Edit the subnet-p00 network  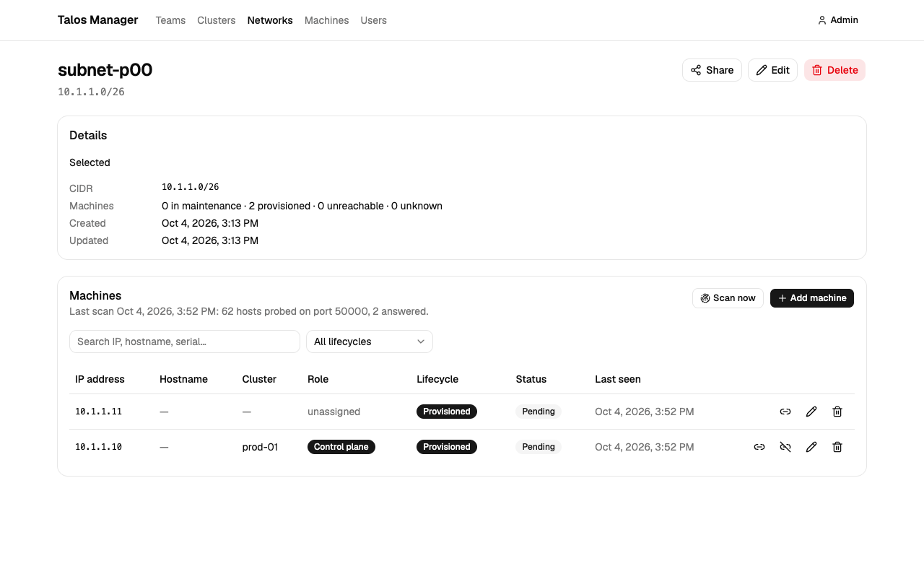tap(772, 70)
